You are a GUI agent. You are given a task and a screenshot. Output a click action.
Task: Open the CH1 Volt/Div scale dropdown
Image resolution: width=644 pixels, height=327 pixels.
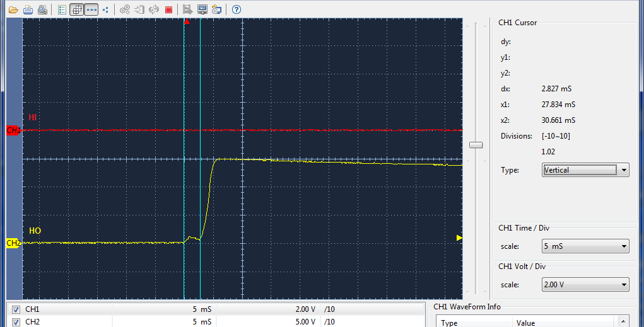point(585,285)
